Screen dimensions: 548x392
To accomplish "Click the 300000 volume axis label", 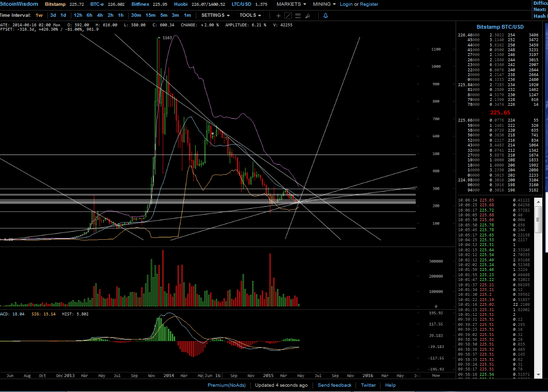I will (x=436, y=261).
